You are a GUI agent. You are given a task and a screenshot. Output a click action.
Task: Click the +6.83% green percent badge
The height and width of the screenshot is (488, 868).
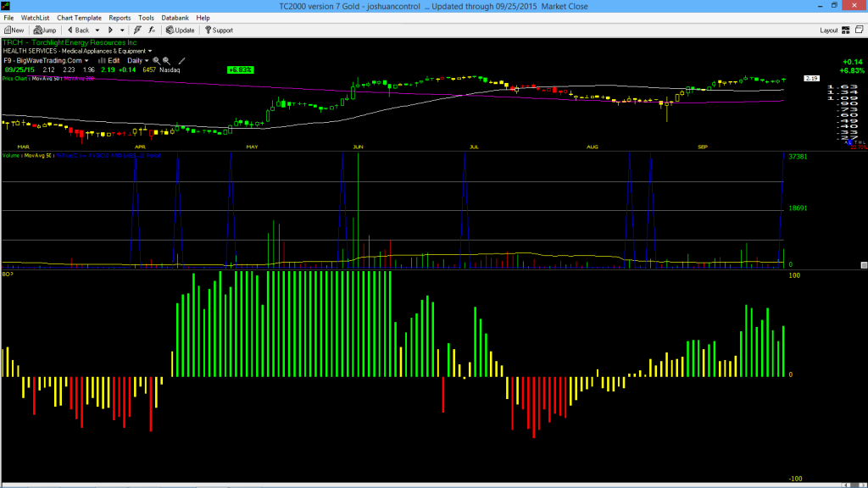tap(240, 70)
